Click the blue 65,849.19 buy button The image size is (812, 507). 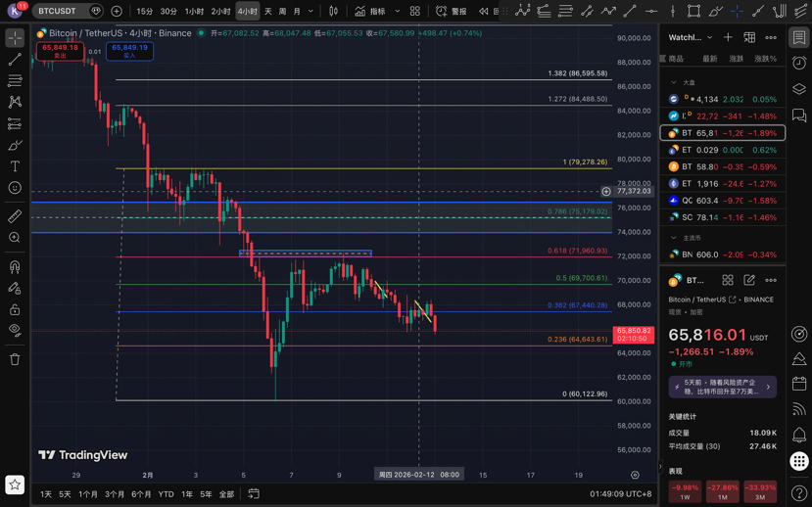point(129,51)
